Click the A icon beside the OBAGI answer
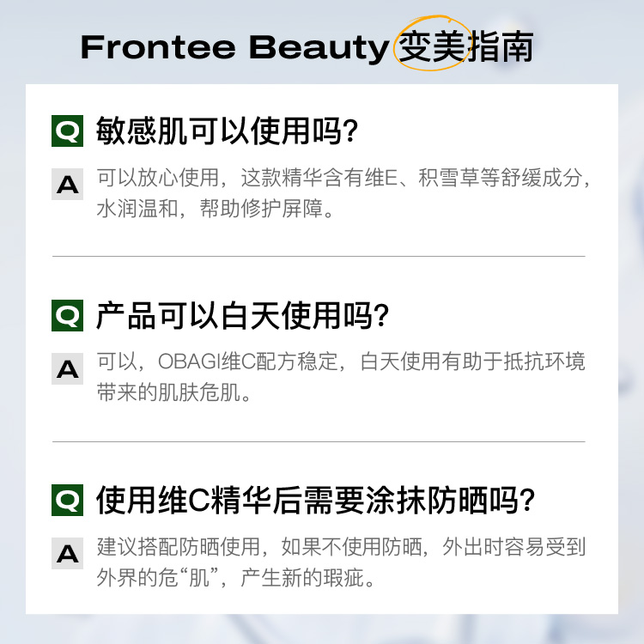The image size is (644, 644). (x=68, y=368)
